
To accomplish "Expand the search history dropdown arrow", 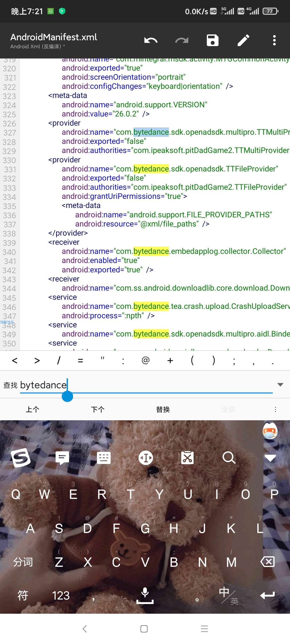I will [x=280, y=385].
